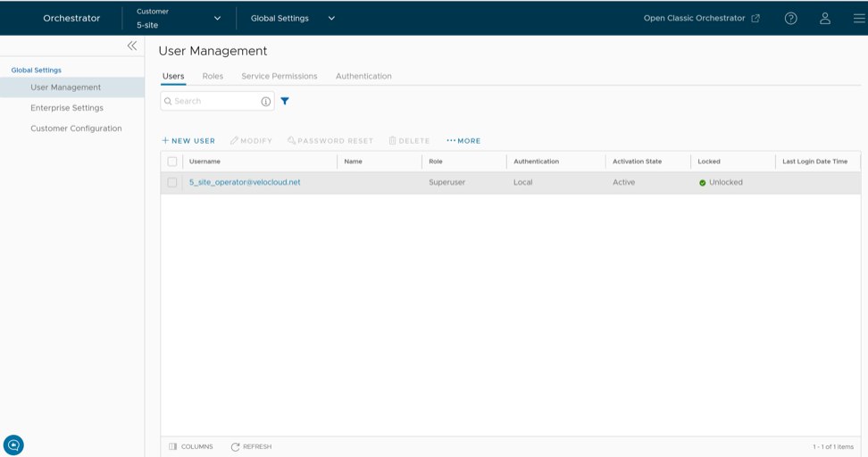868x457 pixels.
Task: Select all users header checkbox
Action: [x=172, y=162]
